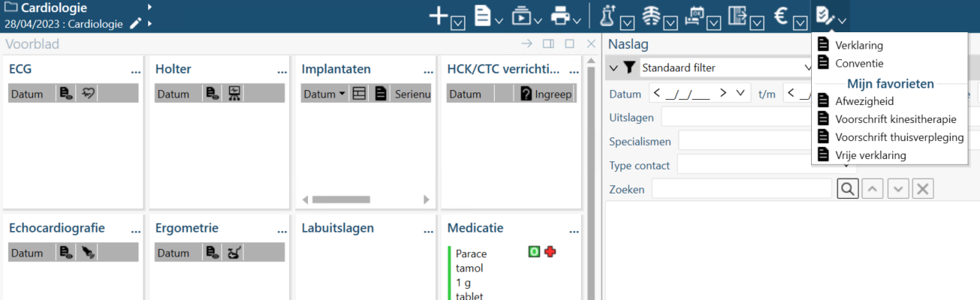
Task: Click the lab flask icon in the toolbar
Action: click(608, 15)
